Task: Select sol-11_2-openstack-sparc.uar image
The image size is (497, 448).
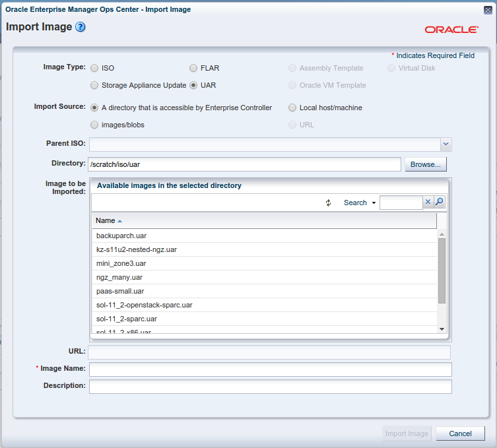Action: pyautogui.click(x=265, y=305)
